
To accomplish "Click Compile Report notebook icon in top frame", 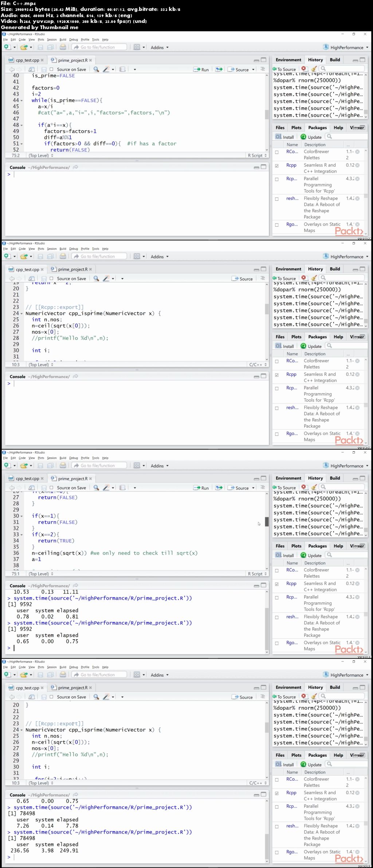I will pyautogui.click(x=123, y=69).
